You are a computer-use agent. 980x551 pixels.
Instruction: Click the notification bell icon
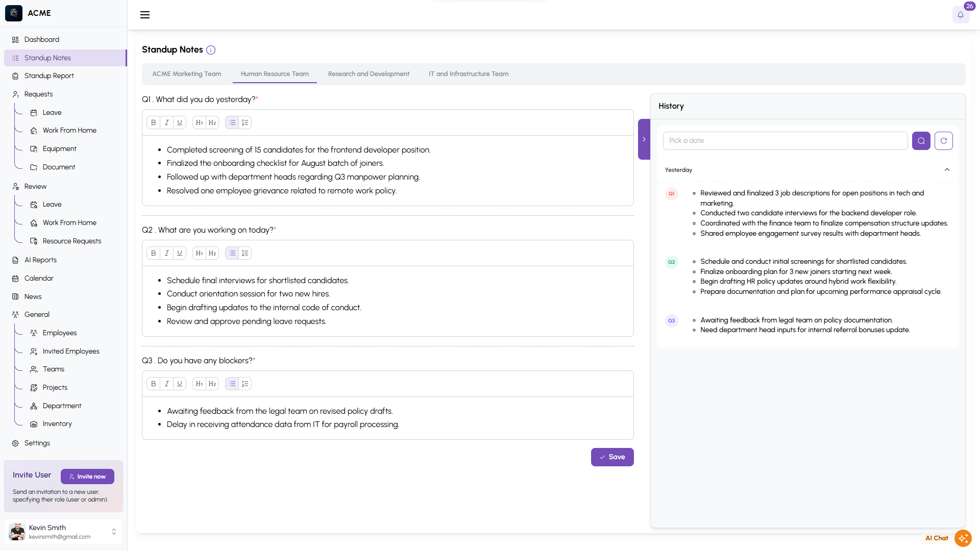(960, 15)
